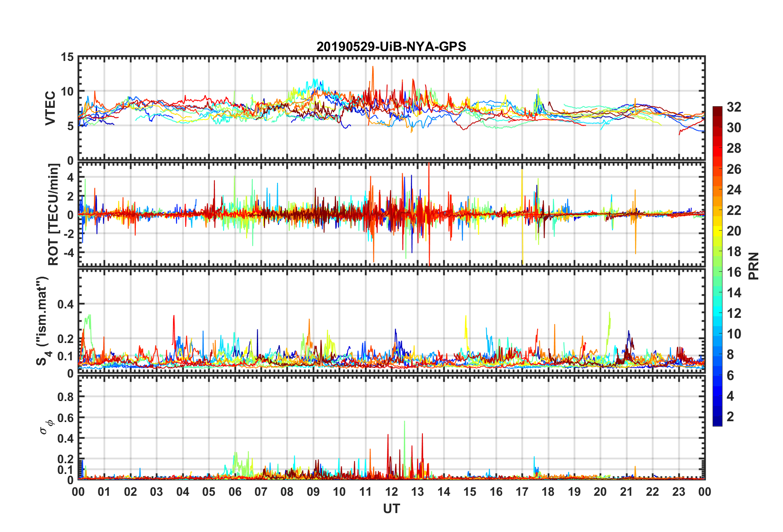Click the colorbar tick label 8
783x532 pixels.
click(x=730, y=355)
